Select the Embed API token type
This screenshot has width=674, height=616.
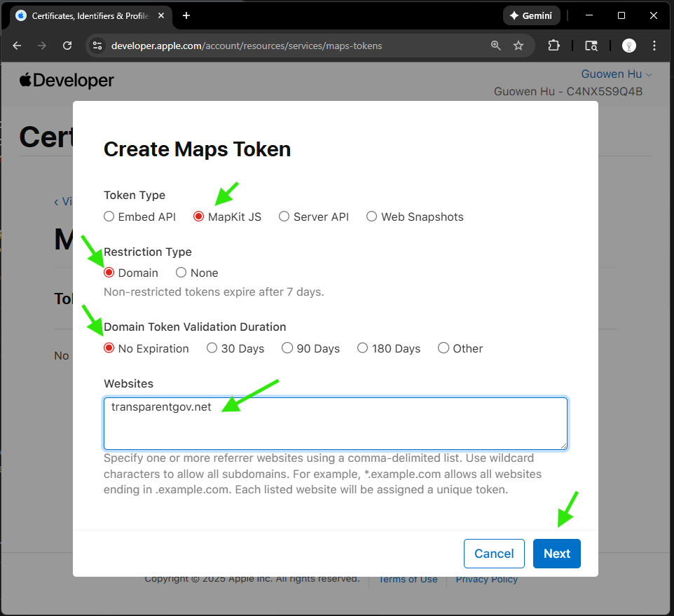pos(109,217)
